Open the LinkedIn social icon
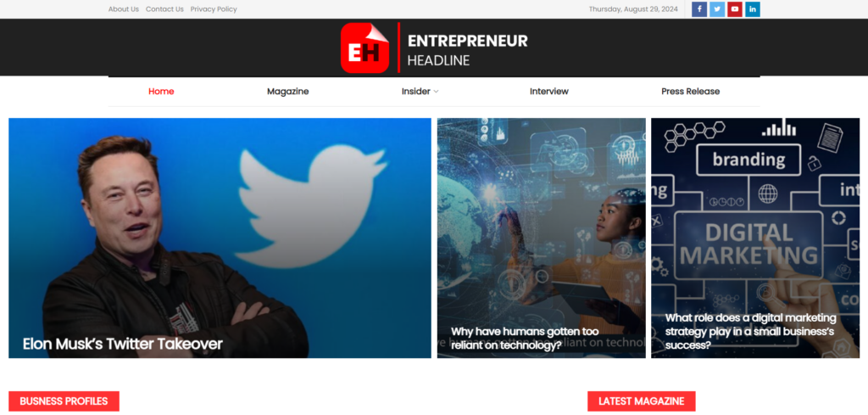This screenshot has width=868, height=415. pyautogui.click(x=753, y=9)
